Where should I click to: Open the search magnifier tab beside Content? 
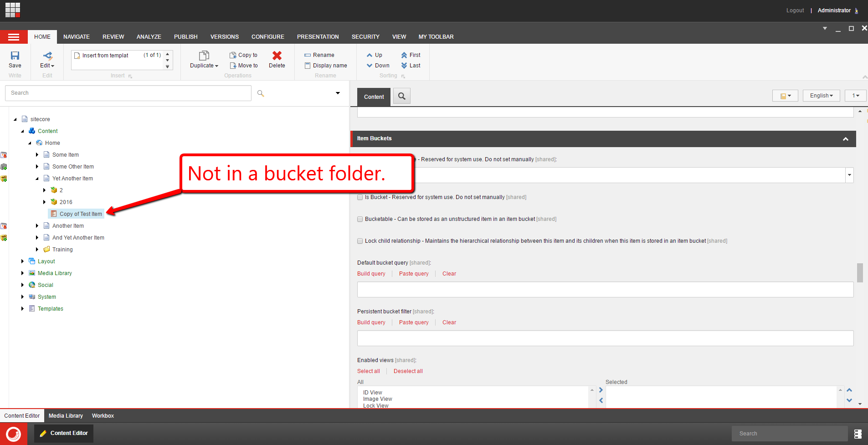401,96
